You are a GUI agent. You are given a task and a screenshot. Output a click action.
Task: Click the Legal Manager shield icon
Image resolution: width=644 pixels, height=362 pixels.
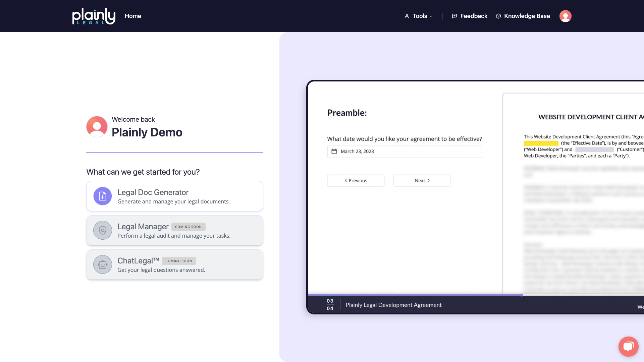103,230
